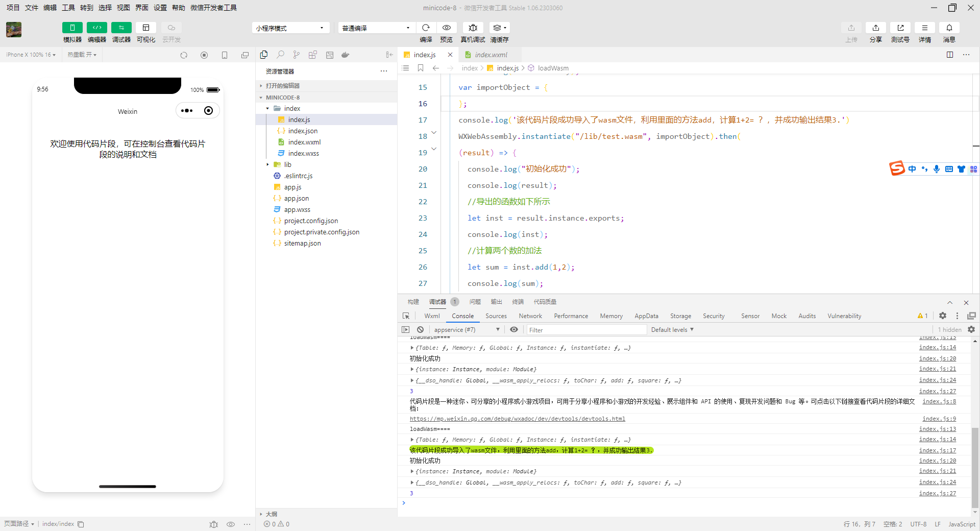Image resolution: width=980 pixels, height=531 pixels.
Task: Open the search icon in sidebar
Action: click(x=280, y=55)
